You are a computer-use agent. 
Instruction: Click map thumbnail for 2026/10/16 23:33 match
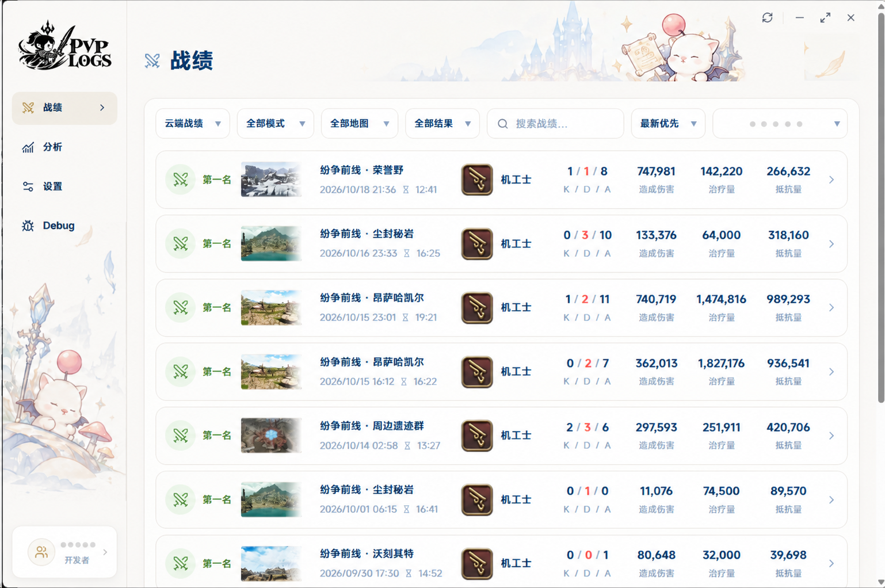[x=271, y=243]
